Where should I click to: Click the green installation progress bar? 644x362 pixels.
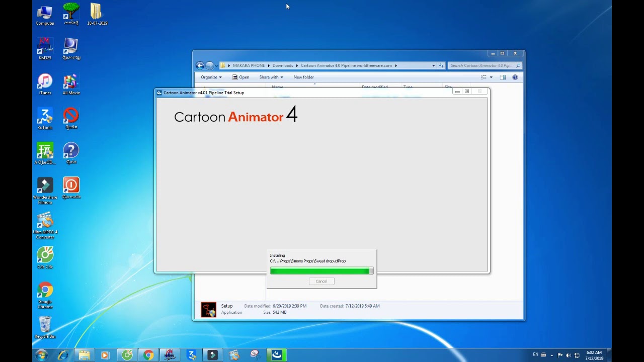pyautogui.click(x=321, y=271)
